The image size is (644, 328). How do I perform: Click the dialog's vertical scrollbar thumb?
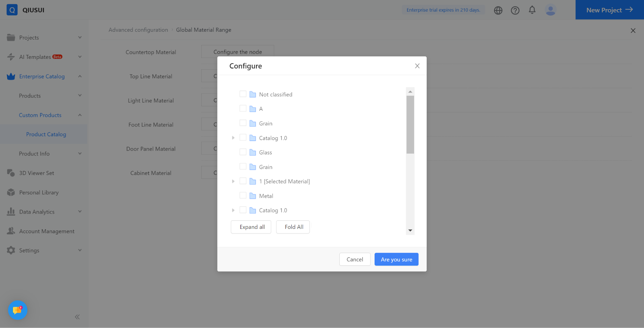pos(410,124)
